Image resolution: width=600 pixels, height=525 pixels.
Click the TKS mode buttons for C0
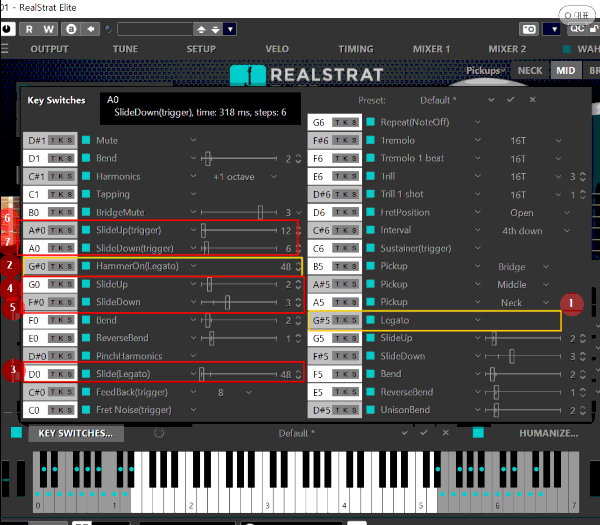click(60, 410)
